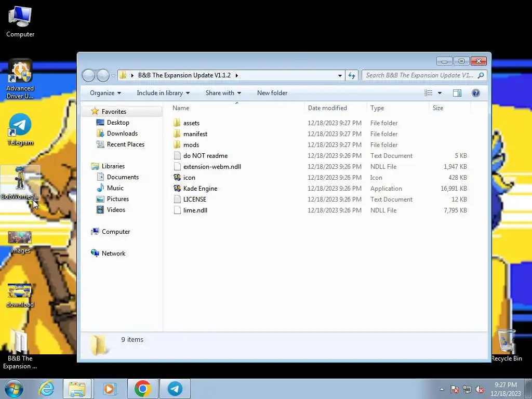Create a New folder
Image resolution: width=532 pixels, height=399 pixels.
pyautogui.click(x=272, y=93)
